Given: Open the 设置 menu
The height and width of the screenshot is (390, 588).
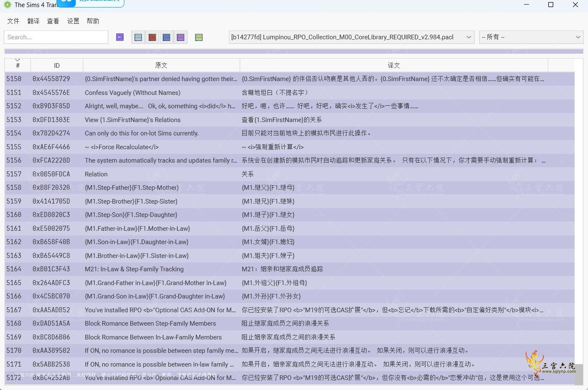Looking at the screenshot, I should (73, 21).
